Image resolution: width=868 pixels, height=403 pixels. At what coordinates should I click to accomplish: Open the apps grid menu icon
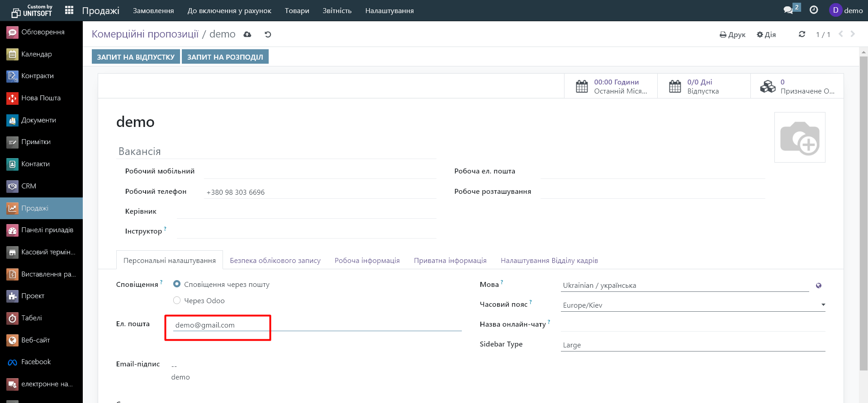69,10
